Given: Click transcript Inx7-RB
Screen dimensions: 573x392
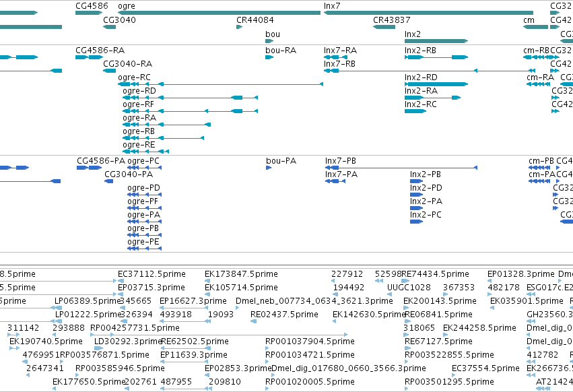Looking at the screenshot, I should 430,71.
